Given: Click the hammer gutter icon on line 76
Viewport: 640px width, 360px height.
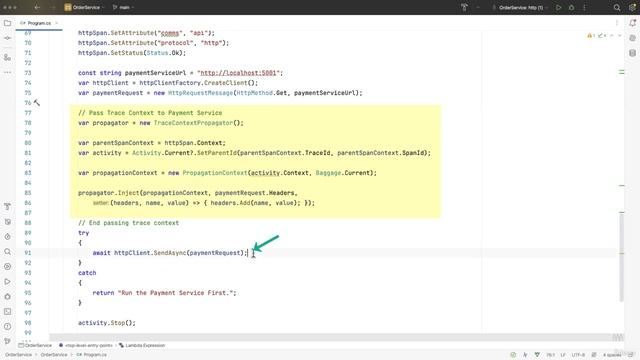Looking at the screenshot, I should point(37,103).
